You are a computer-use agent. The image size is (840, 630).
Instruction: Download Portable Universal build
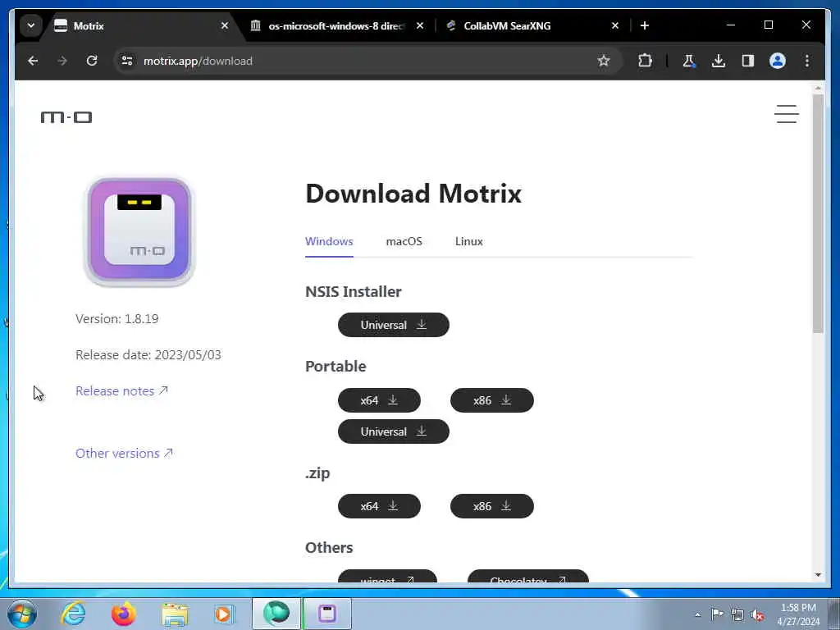pos(393,431)
